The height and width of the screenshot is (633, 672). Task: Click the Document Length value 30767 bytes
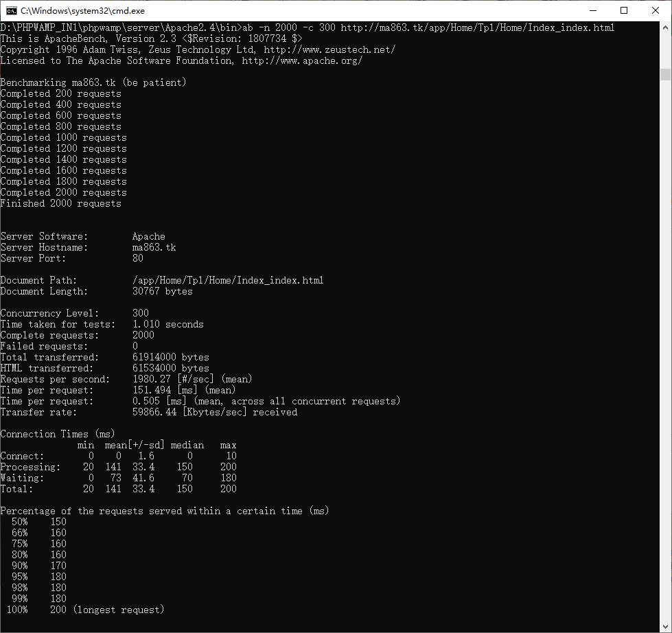point(162,291)
